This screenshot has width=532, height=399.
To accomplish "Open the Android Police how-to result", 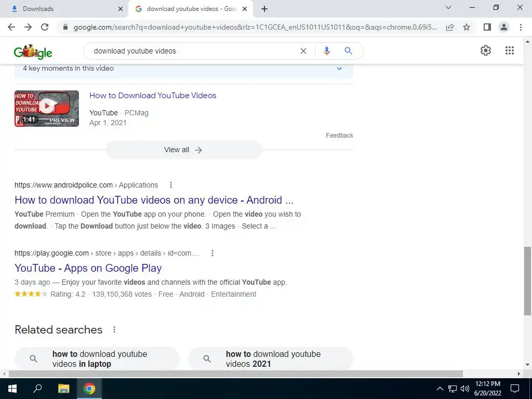I will 154,200.
